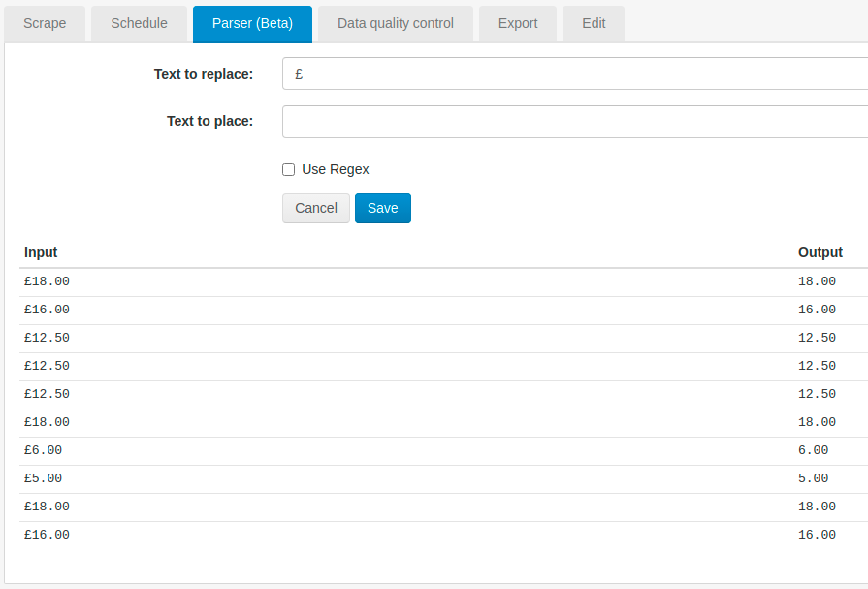Switch to the Data quality control tab

coord(395,23)
